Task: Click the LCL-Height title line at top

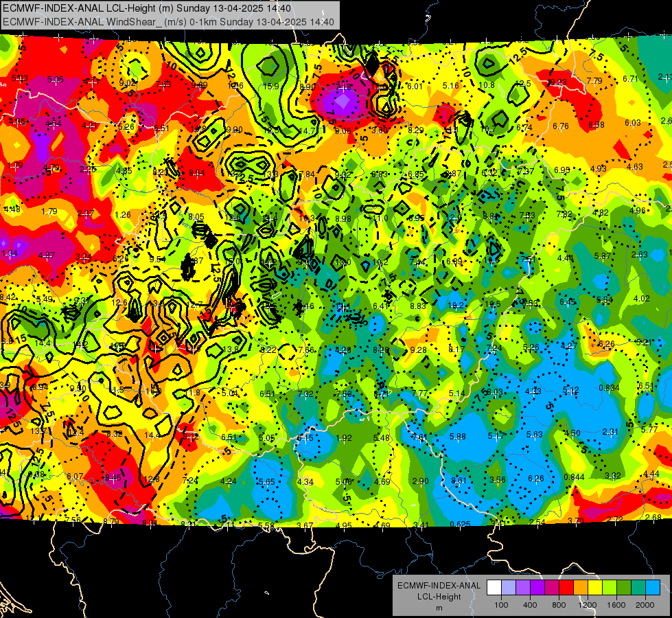Action: pos(147,8)
